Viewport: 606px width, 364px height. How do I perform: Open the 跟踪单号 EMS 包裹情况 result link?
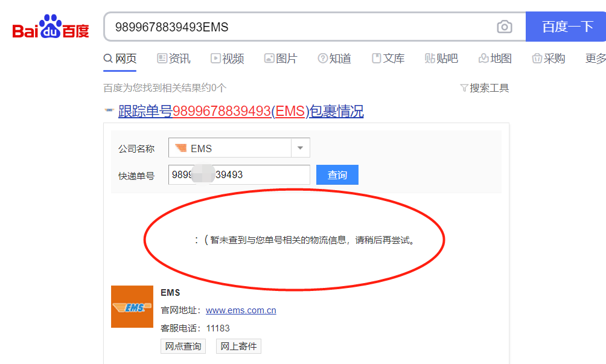pos(241,111)
